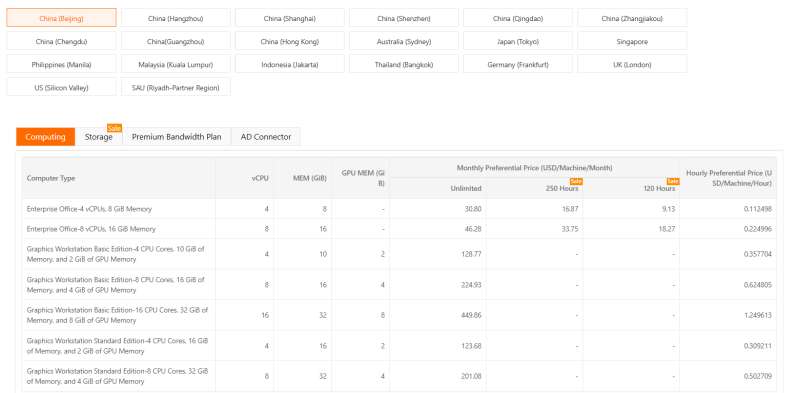Click the Computing tab
800x393 pixels.
click(x=45, y=137)
